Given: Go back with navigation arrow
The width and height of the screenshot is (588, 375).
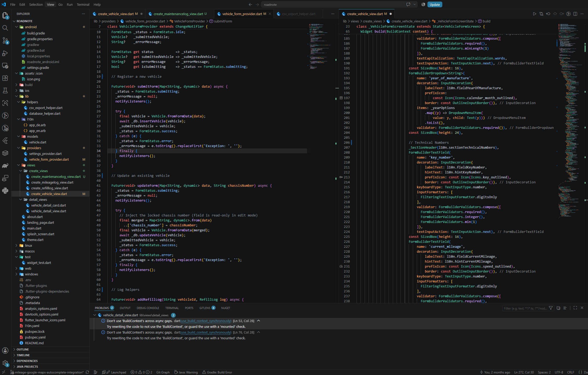Looking at the screenshot, I should [x=250, y=4].
